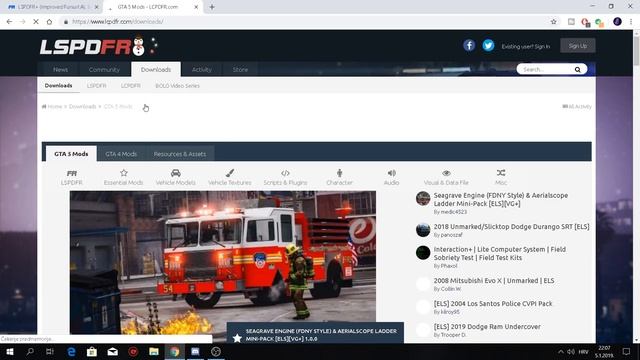
Task: Open [ELS] 2019 Dodge Ram Undercover link
Action: tap(487, 327)
